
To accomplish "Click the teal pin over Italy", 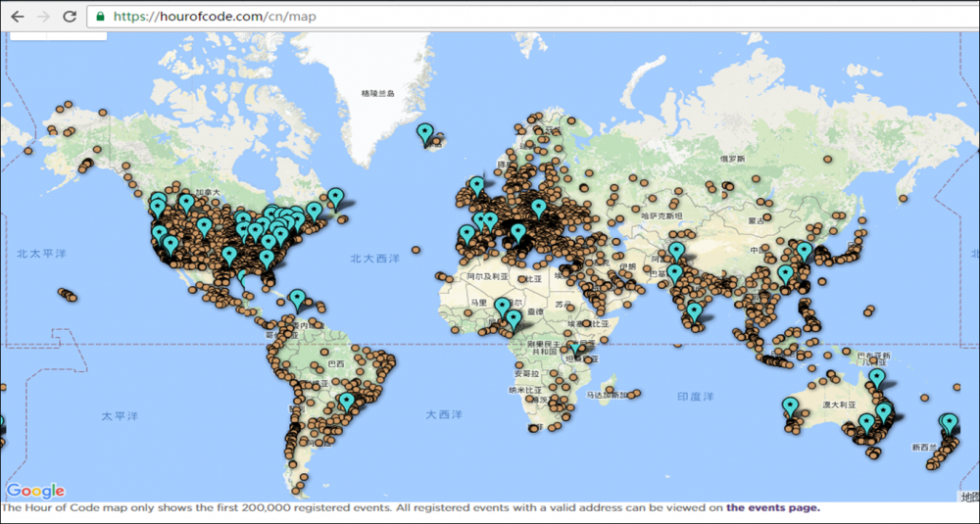I will [517, 235].
